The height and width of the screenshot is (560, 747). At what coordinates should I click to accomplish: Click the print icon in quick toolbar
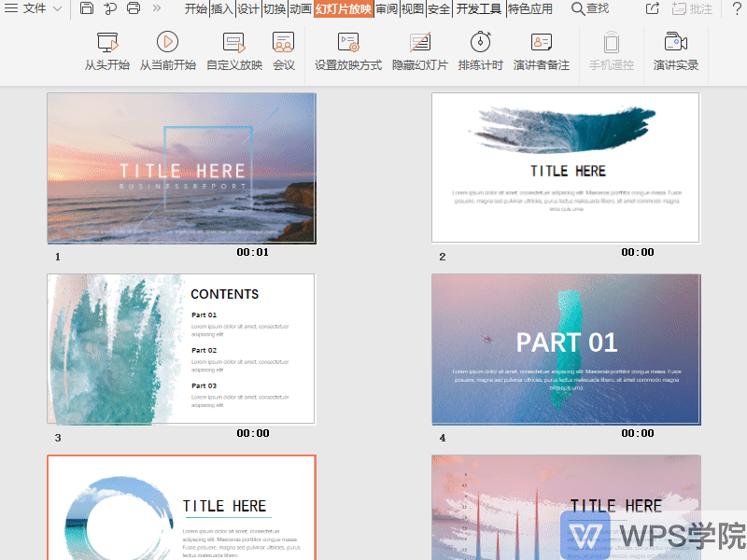coord(134,8)
